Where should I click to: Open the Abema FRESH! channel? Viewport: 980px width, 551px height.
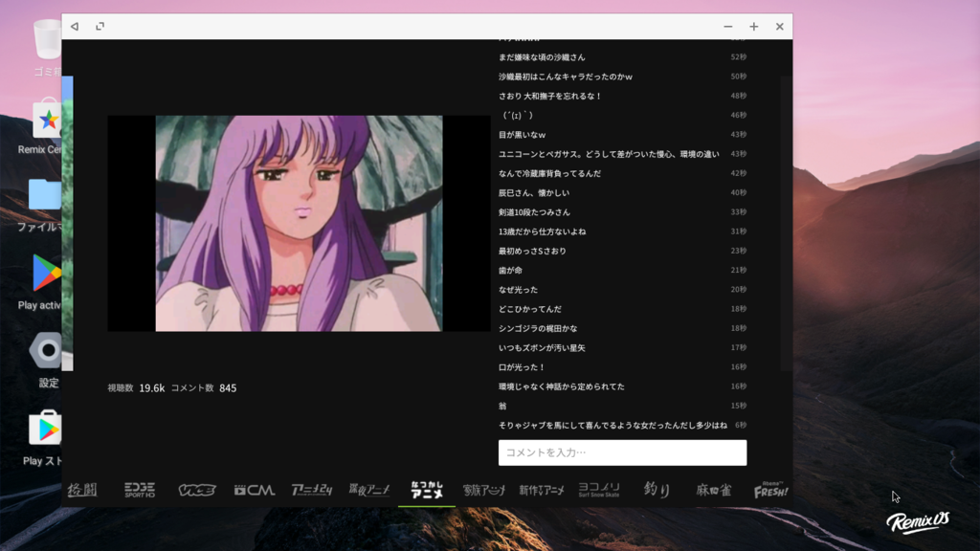click(x=770, y=491)
